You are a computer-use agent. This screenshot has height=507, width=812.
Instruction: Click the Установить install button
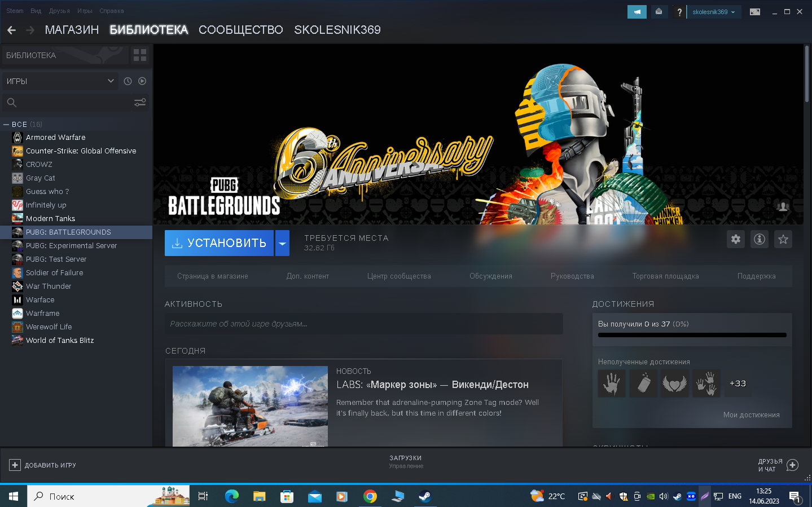219,243
